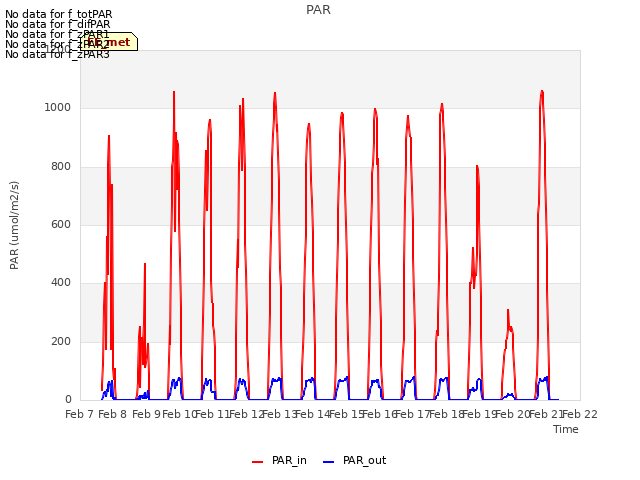Screen dimensions: 640x480
Task: Click the y-axis label PAR (umol/m2/s)
Action: (14, 225)
